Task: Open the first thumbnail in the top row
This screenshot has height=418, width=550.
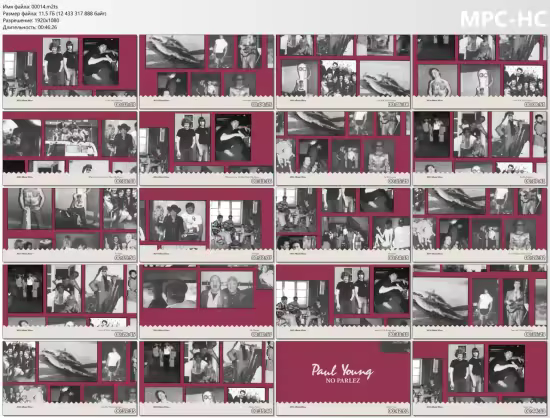Action: (70, 72)
